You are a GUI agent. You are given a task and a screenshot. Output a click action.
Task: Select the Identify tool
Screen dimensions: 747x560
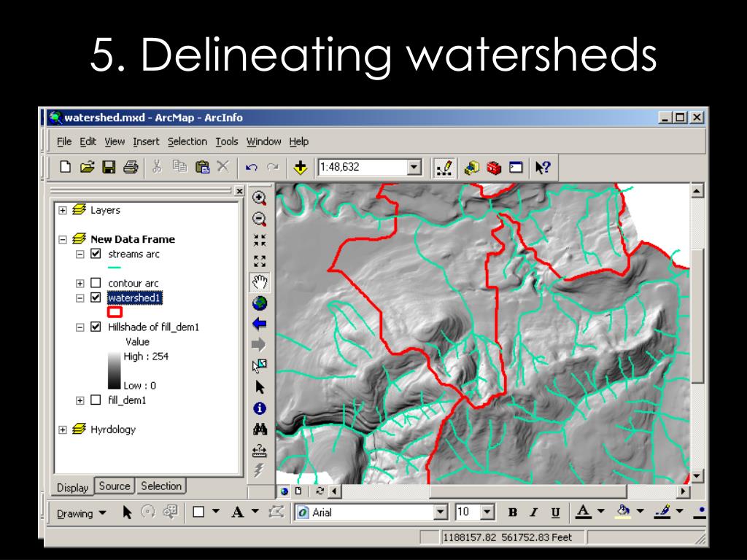260,408
